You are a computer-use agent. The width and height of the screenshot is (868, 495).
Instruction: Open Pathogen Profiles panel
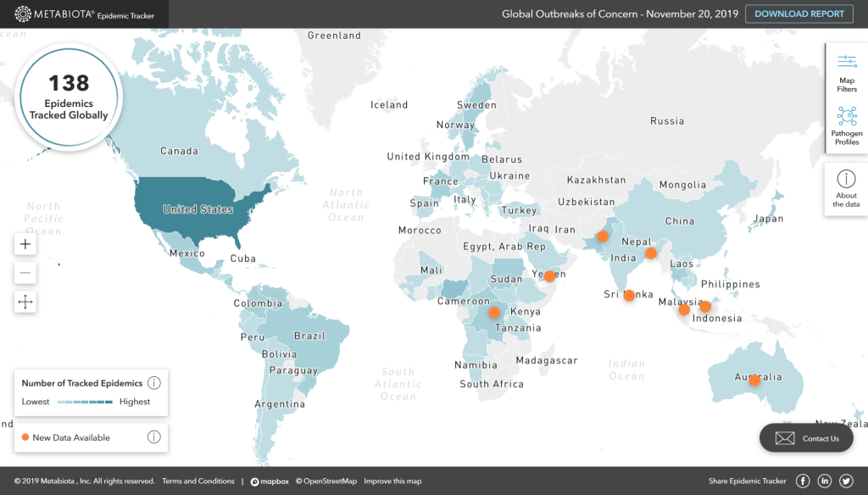pyautogui.click(x=846, y=125)
